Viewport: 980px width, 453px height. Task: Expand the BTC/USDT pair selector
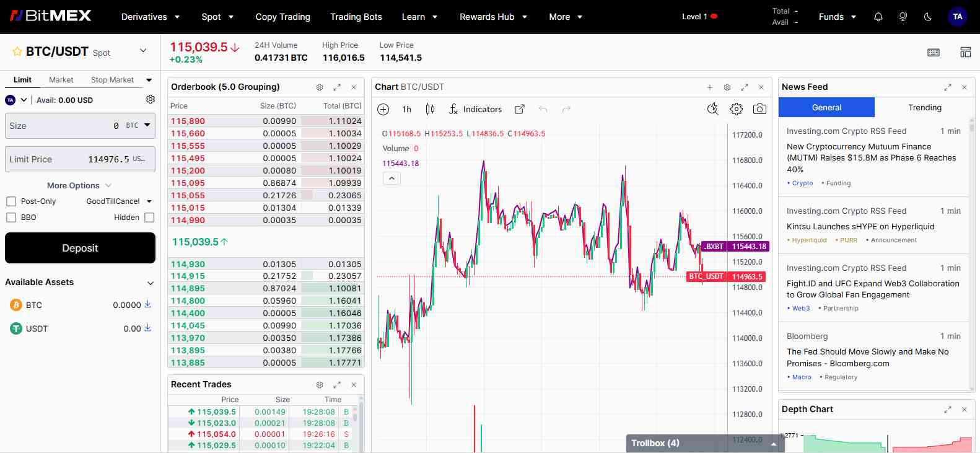143,51
